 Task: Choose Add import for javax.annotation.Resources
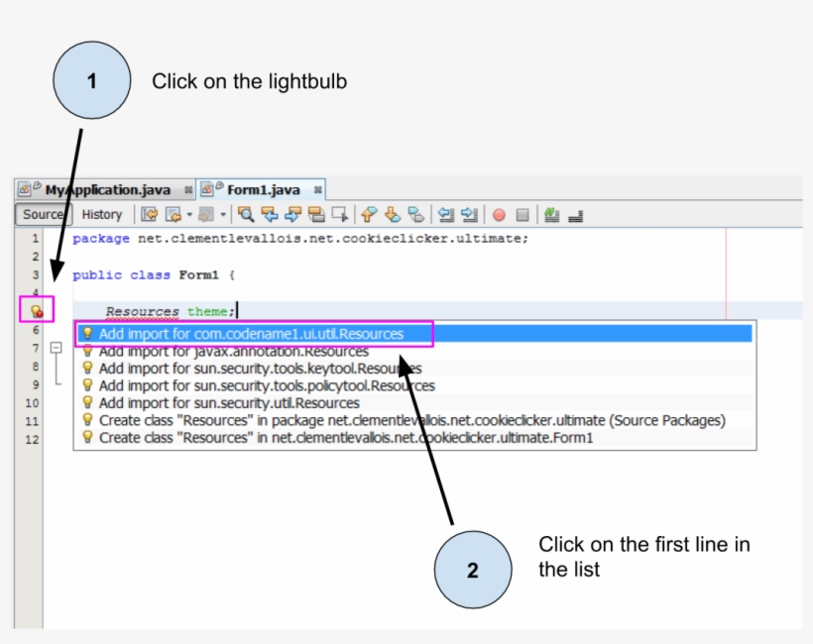point(228,349)
